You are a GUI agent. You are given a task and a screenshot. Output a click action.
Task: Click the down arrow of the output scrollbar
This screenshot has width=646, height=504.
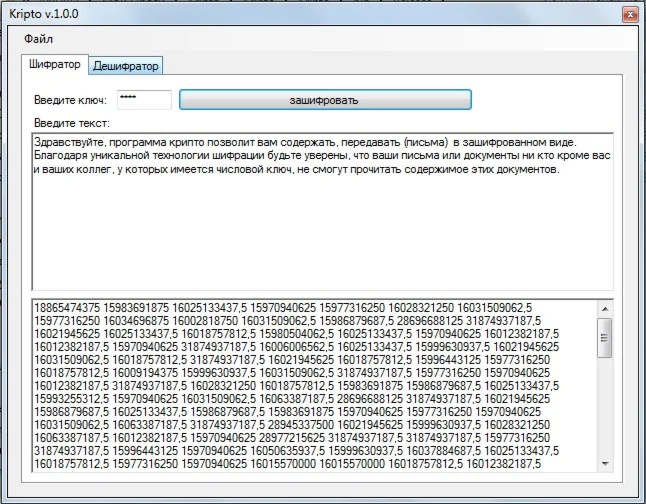tap(605, 464)
